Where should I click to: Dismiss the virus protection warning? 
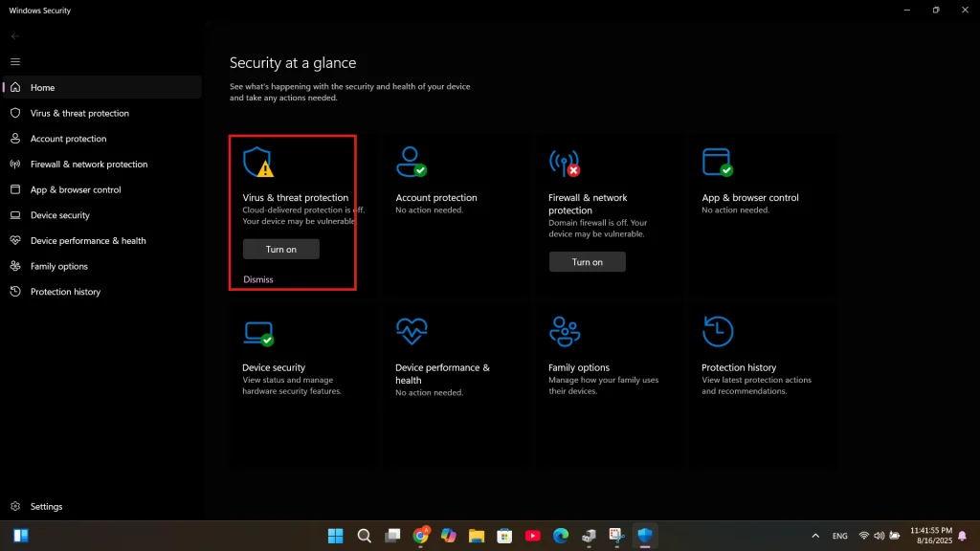pos(258,279)
